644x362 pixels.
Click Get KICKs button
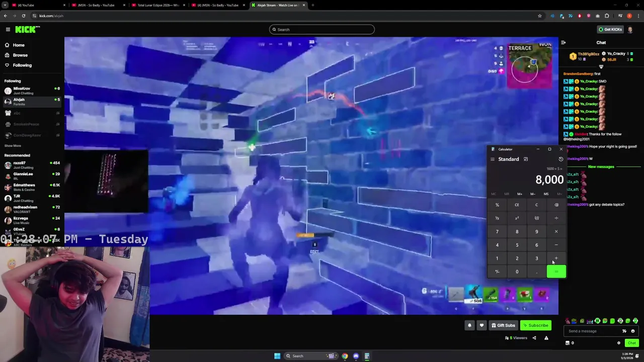[x=610, y=29]
